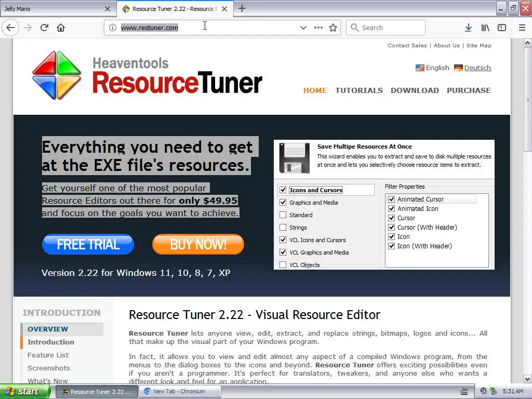Click the FREE TRIAL button

coord(88,244)
